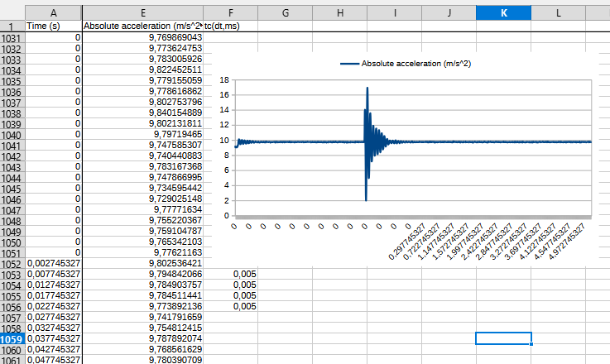Click the Select All corner box
The image size is (610, 364).
(x=12, y=12)
